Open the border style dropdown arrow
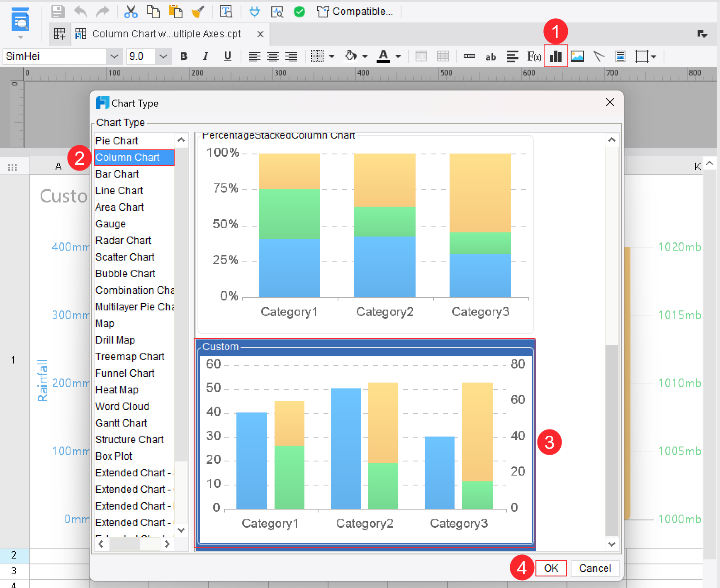Image resolution: width=720 pixels, height=588 pixels. click(x=332, y=56)
